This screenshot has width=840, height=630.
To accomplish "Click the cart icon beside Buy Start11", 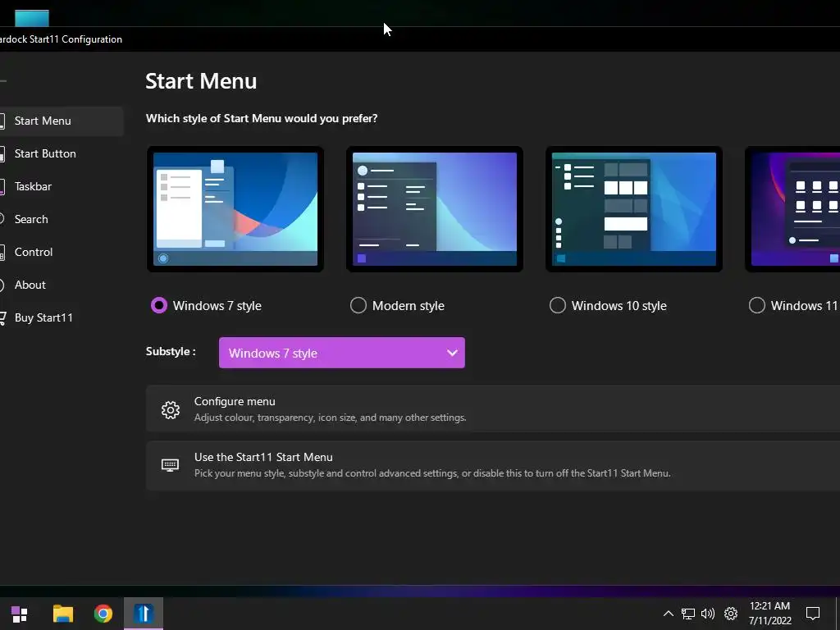I will pyautogui.click(x=2, y=317).
